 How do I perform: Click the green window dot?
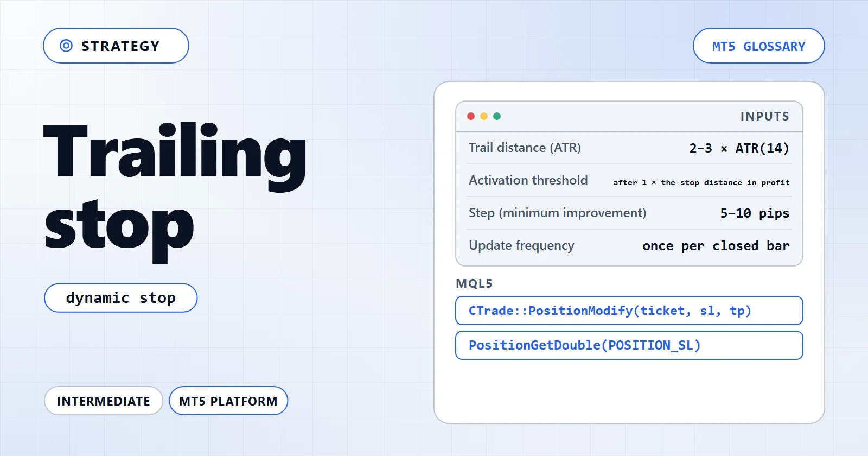[497, 116]
